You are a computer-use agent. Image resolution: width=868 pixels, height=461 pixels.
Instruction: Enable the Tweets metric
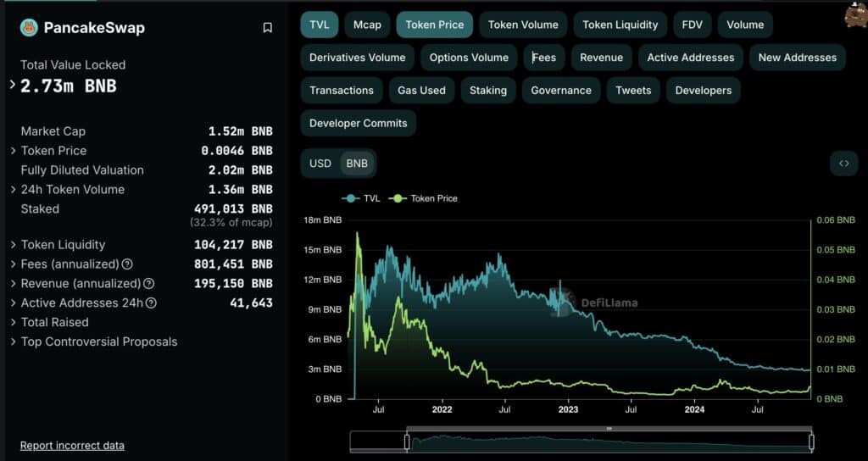(x=633, y=90)
